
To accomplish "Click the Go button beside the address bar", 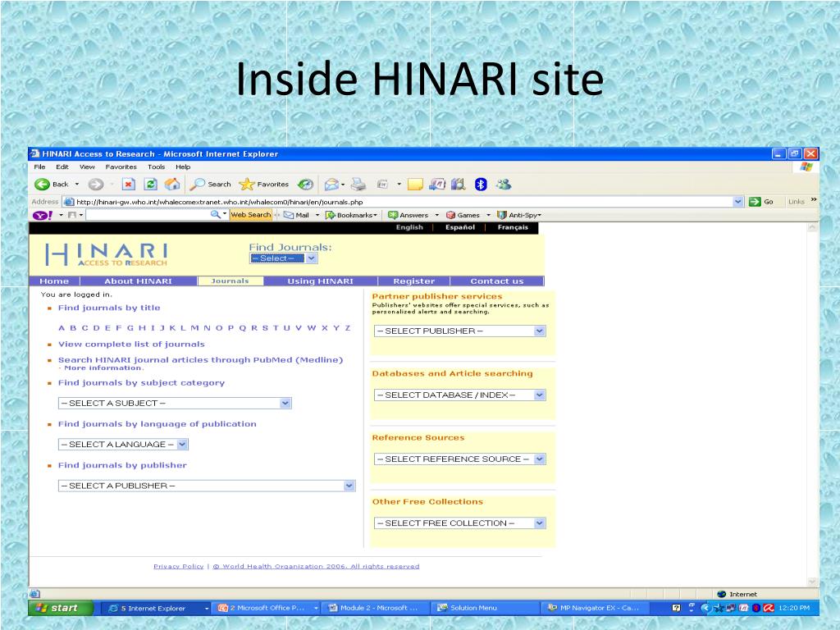I will click(x=762, y=202).
